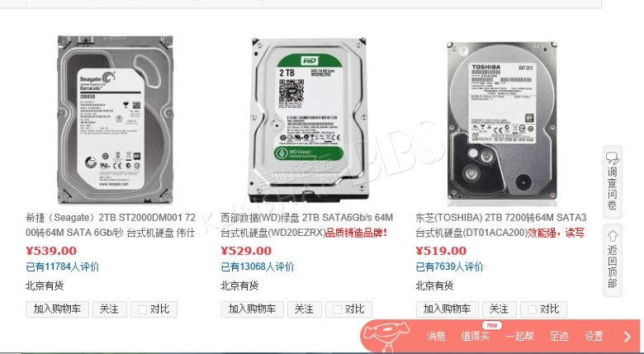
Task: Add Seagate 2TB drive to cart (加入购物车)
Action: (x=58, y=309)
